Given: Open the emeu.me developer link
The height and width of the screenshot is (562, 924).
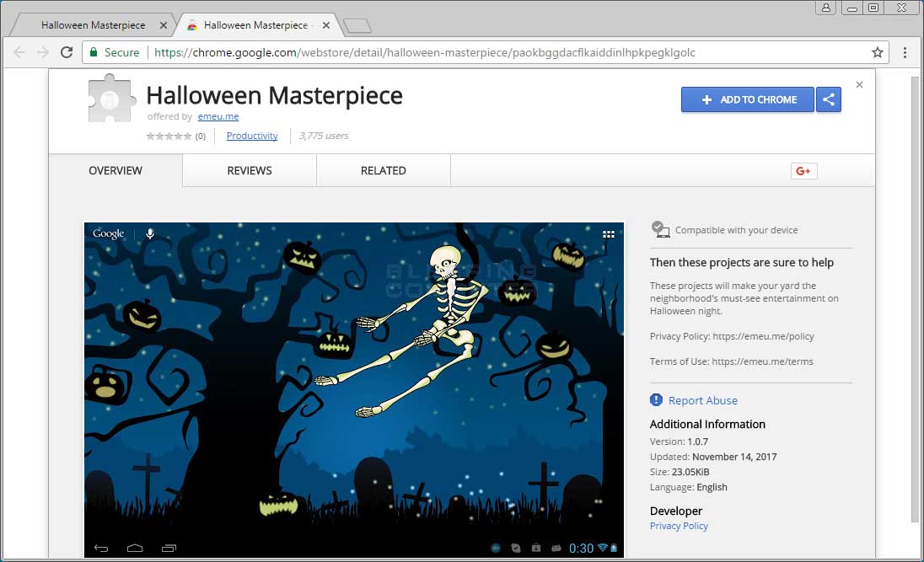Looking at the screenshot, I should click(x=218, y=116).
